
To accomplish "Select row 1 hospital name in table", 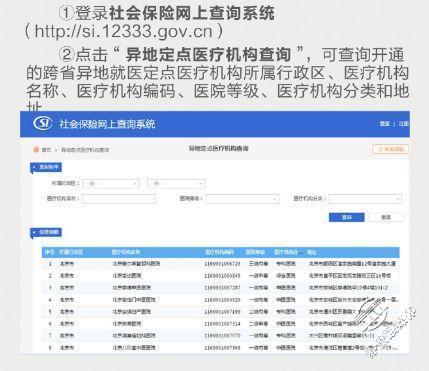I will pyautogui.click(x=136, y=264).
